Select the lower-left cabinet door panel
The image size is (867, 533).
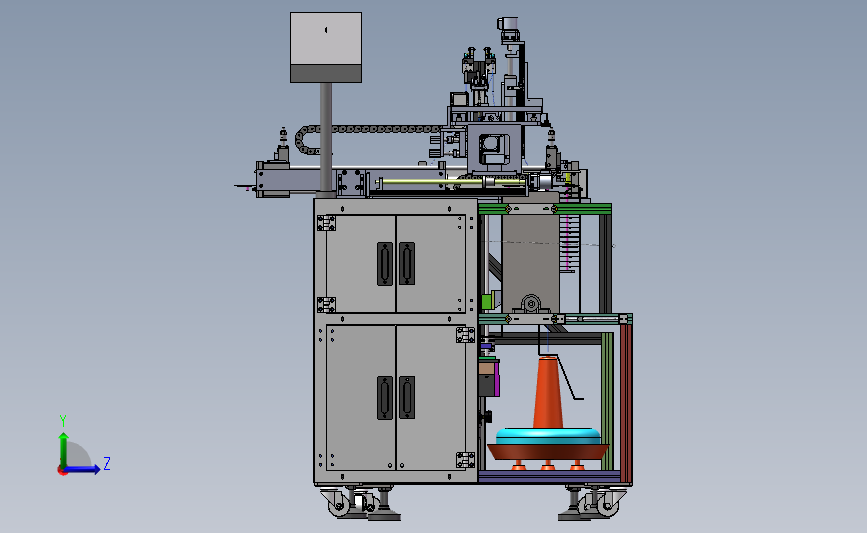[361, 397]
